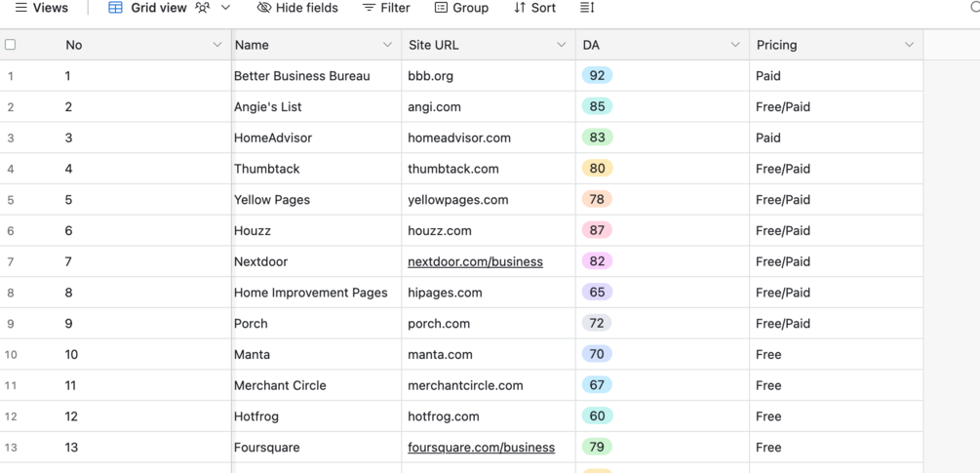Image resolution: width=980 pixels, height=473 pixels.
Task: Open Hide fields menu
Action: pos(297,8)
